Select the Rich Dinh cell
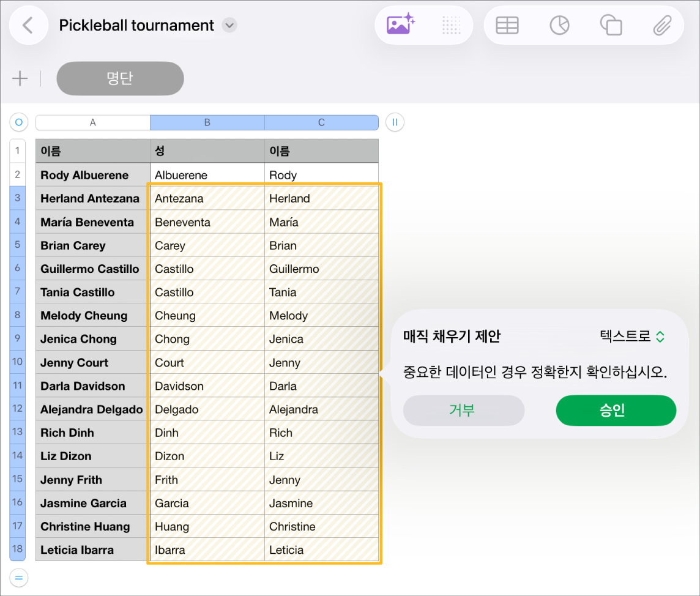Screen dimensions: 700x596 click(x=93, y=433)
